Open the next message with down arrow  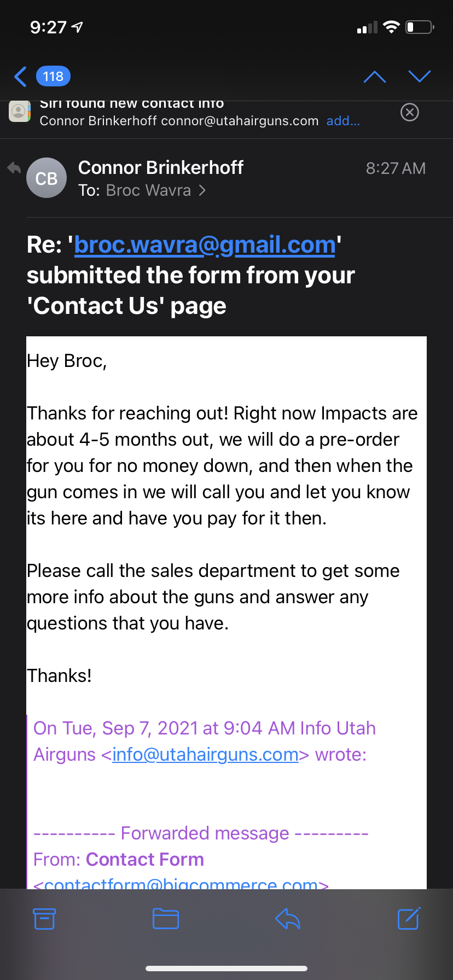pos(420,77)
